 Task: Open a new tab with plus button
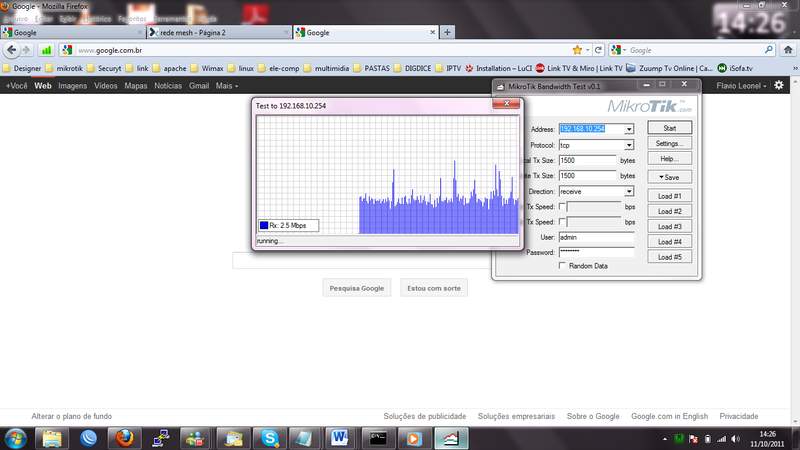447,32
